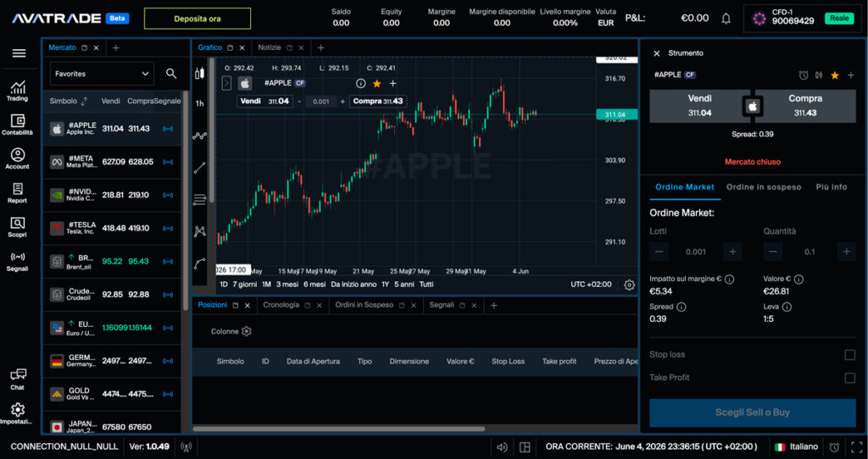Open the UTC +02:00 timezone selector
This screenshot has height=459, width=868.
591,285
